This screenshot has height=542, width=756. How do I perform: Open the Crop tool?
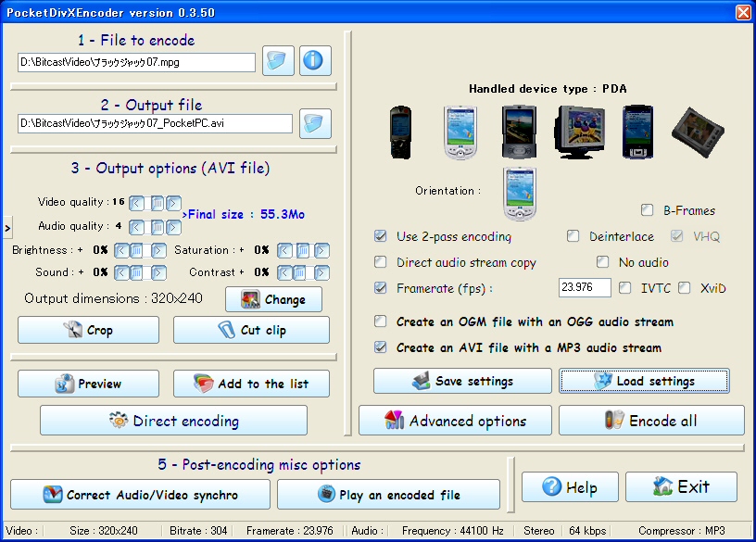[88, 330]
